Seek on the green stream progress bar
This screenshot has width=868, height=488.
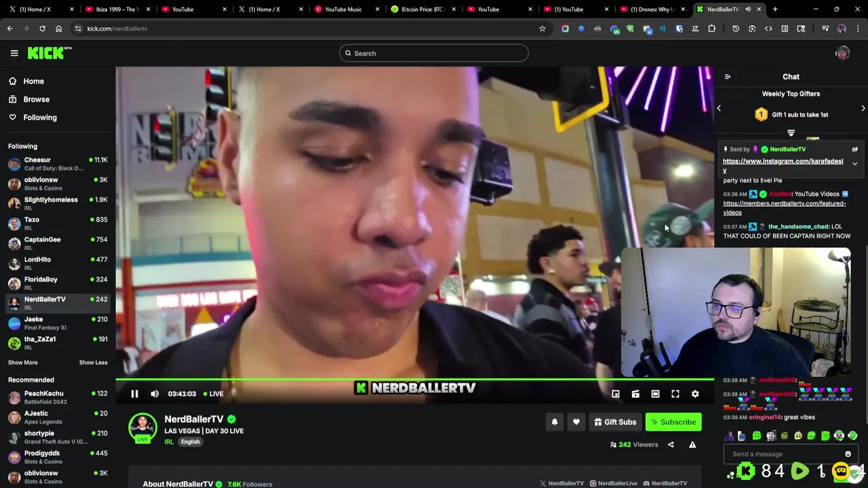pyautogui.click(x=414, y=380)
